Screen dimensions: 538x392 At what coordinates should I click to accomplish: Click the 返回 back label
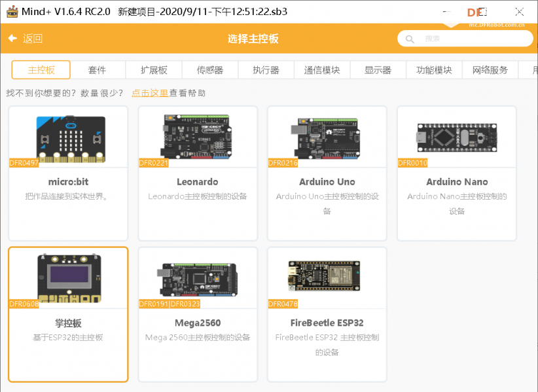pyautogui.click(x=33, y=39)
